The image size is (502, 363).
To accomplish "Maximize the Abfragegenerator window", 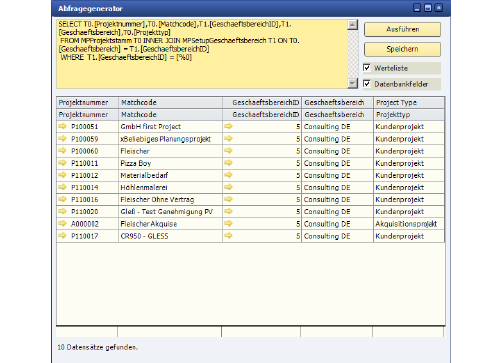I will (x=428, y=8).
